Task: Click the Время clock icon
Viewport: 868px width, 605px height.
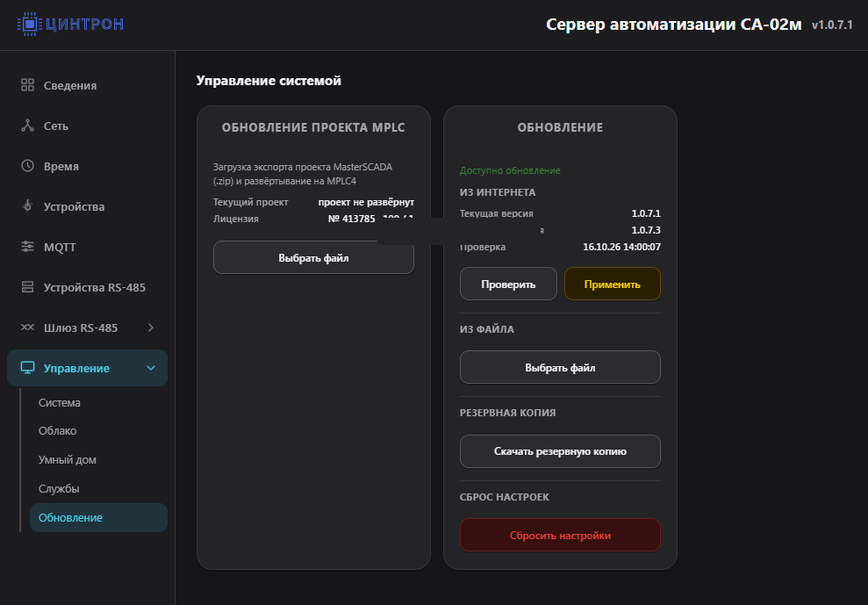Action: [x=27, y=166]
